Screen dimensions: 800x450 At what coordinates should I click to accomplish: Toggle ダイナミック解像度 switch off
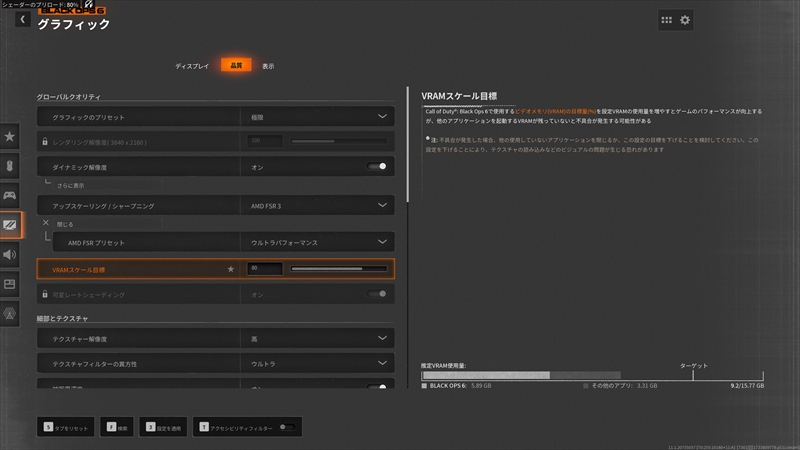(x=377, y=166)
